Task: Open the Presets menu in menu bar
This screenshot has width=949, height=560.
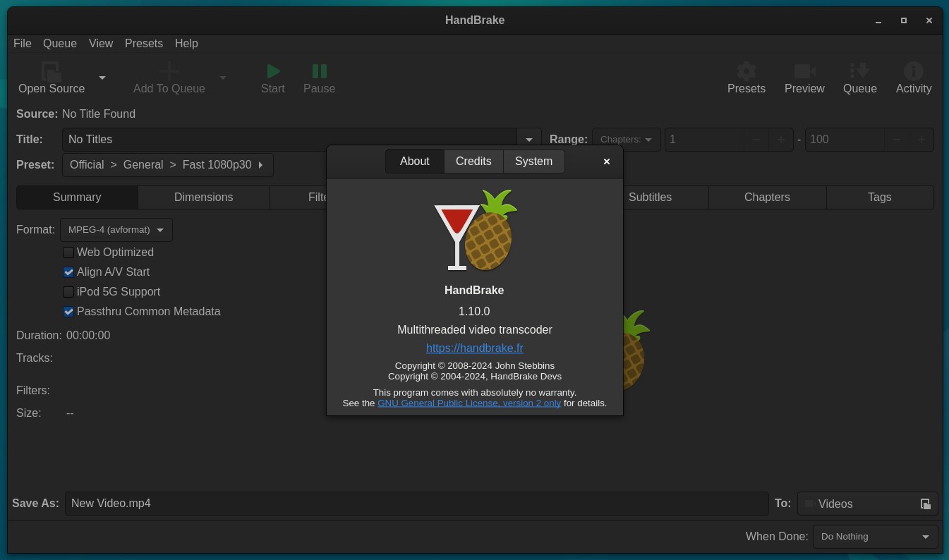Action: point(144,44)
